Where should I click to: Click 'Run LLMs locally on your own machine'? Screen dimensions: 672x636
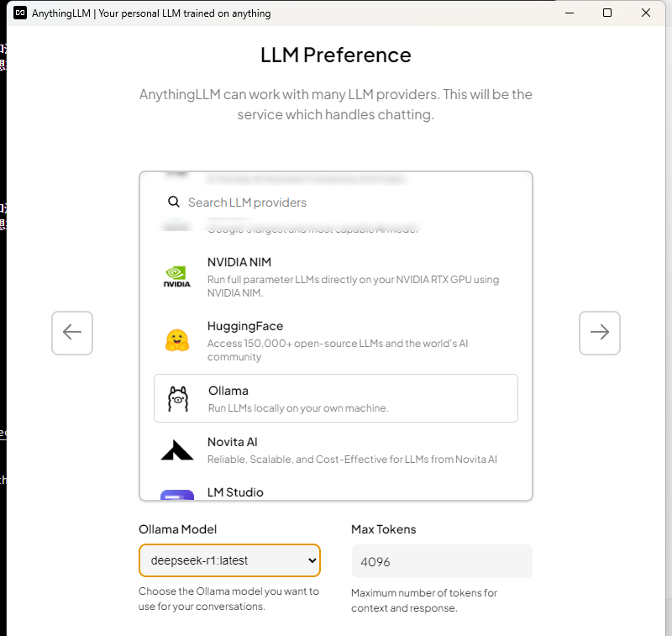coord(298,408)
